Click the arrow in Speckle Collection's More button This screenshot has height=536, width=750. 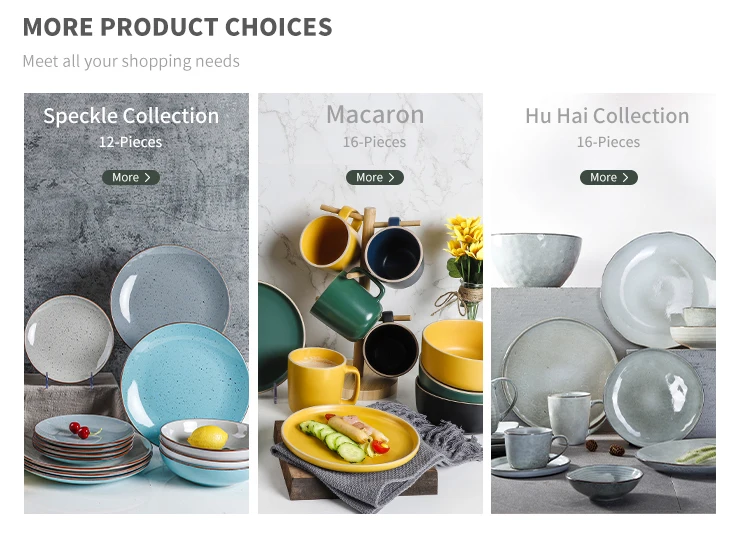147,177
